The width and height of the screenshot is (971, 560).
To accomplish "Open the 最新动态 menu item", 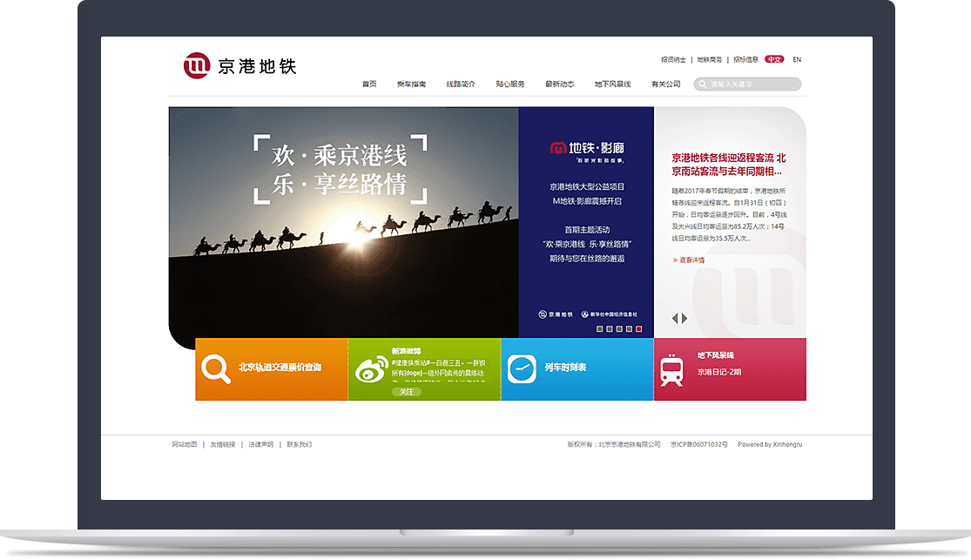I will coord(559,84).
